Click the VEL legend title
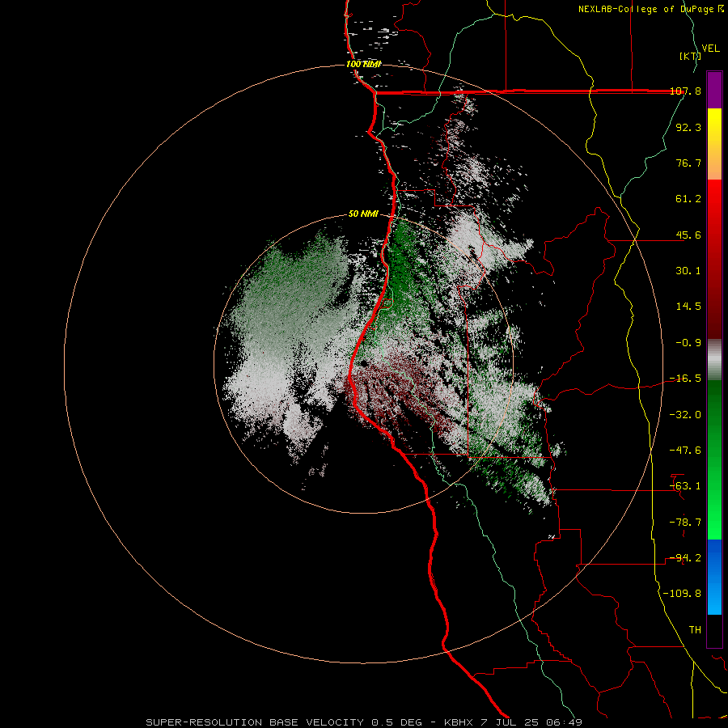 (711, 49)
